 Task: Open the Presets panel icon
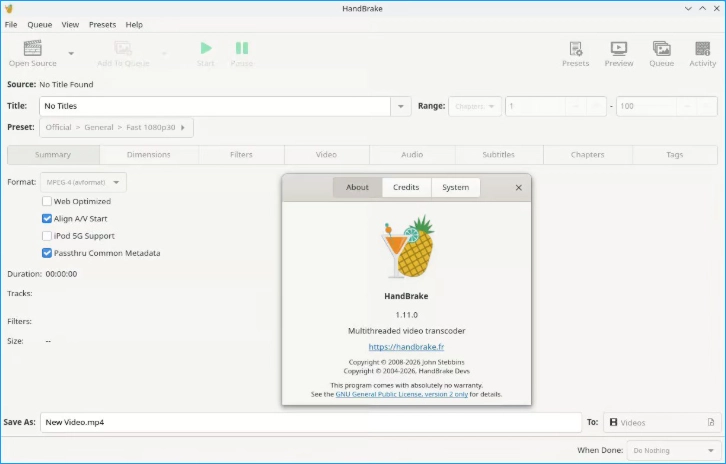576,49
